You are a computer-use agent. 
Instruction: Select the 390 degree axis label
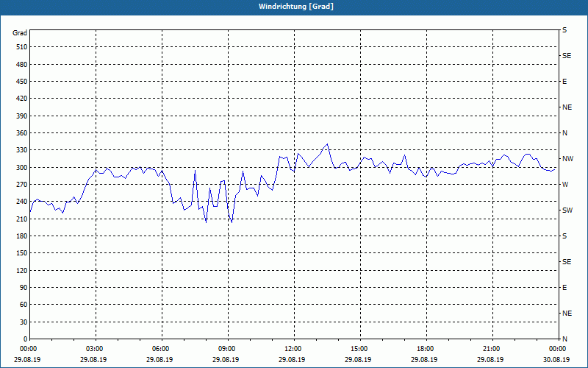[x=22, y=116]
